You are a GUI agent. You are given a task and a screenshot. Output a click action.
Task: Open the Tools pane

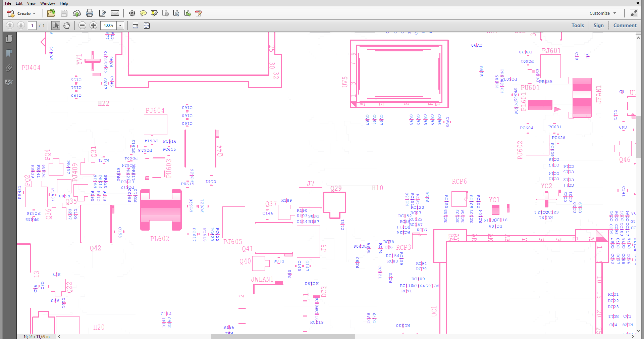pos(578,25)
